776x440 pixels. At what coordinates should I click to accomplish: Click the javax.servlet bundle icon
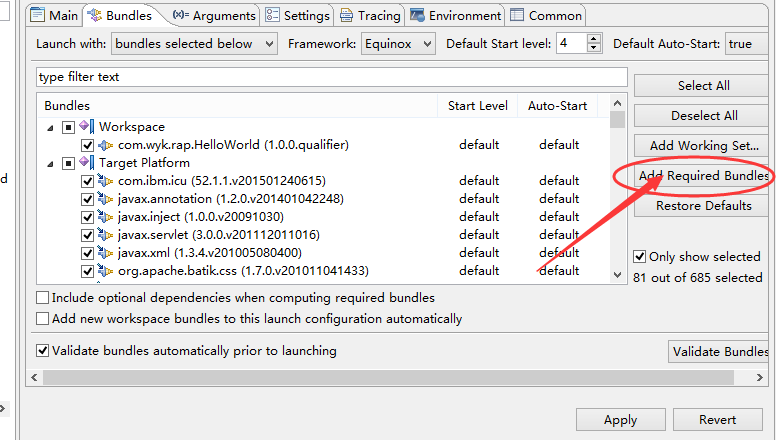point(105,235)
